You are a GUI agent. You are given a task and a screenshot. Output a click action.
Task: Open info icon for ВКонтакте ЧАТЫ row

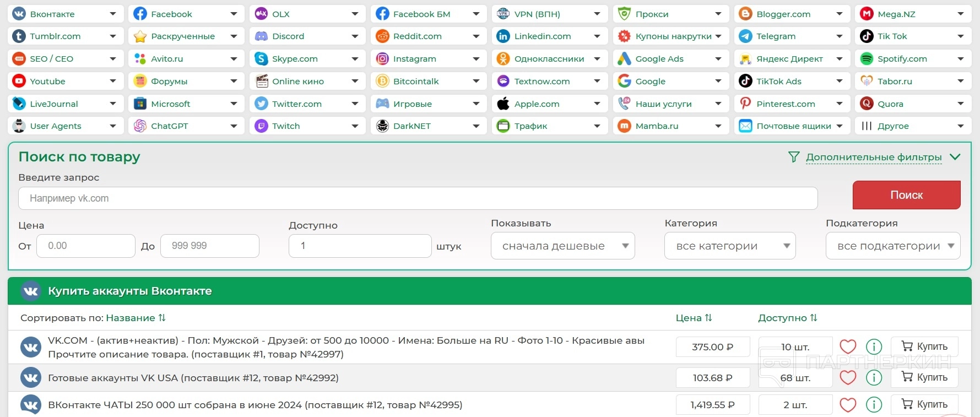tap(874, 405)
